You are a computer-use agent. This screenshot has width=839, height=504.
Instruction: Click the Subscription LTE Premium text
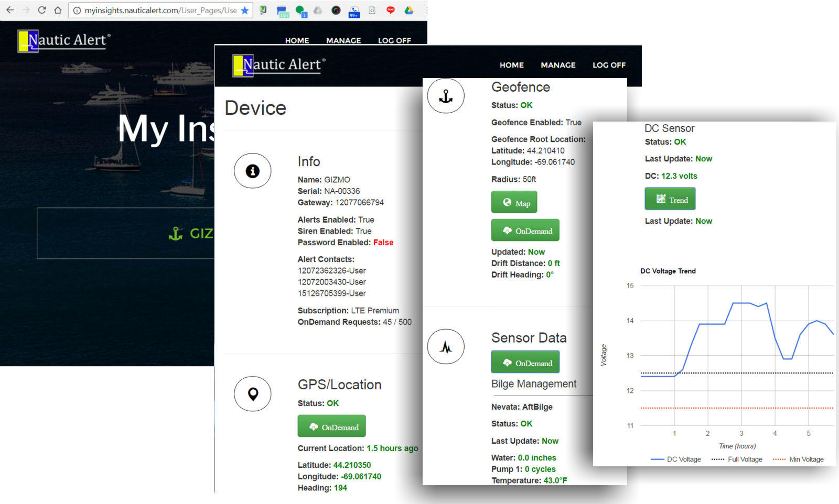coord(348,311)
